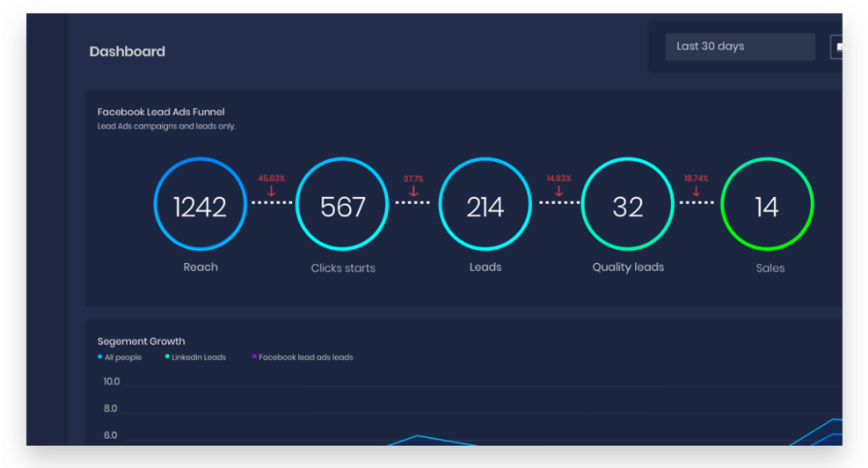Click the red arrow under 18.74%

click(x=696, y=191)
